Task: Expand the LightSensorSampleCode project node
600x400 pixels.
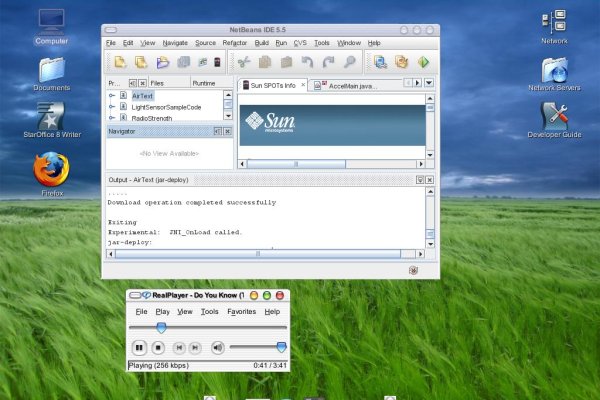Action: point(111,106)
